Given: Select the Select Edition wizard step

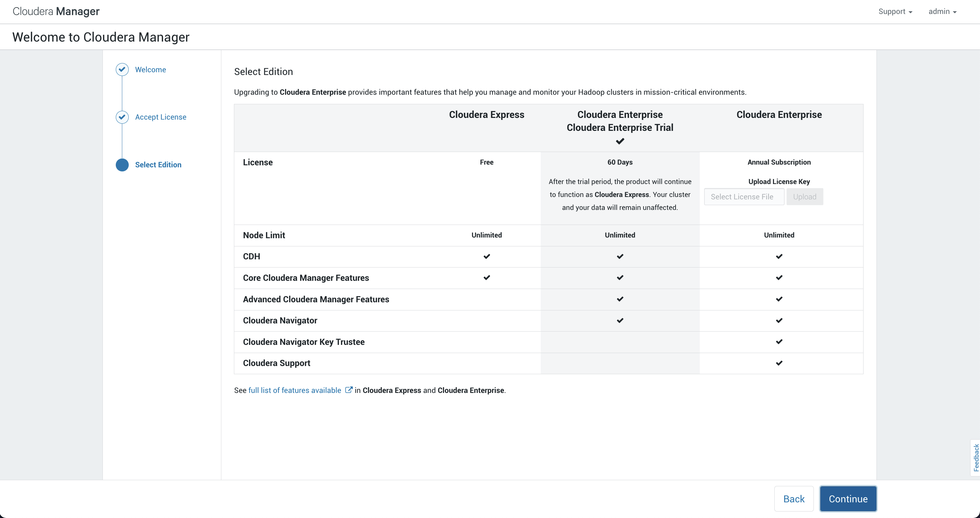Looking at the screenshot, I should 158,165.
